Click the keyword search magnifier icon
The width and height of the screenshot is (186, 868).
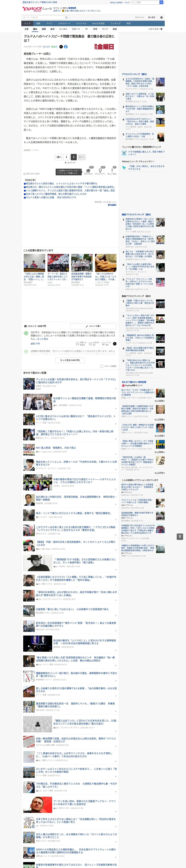point(66,18)
